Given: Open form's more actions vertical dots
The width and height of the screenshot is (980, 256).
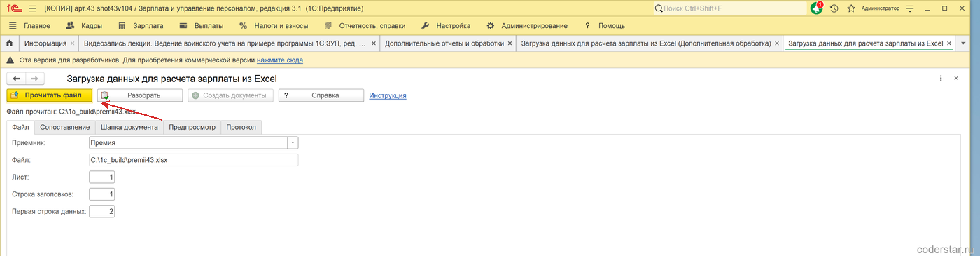Looking at the screenshot, I should pyautogui.click(x=941, y=79).
